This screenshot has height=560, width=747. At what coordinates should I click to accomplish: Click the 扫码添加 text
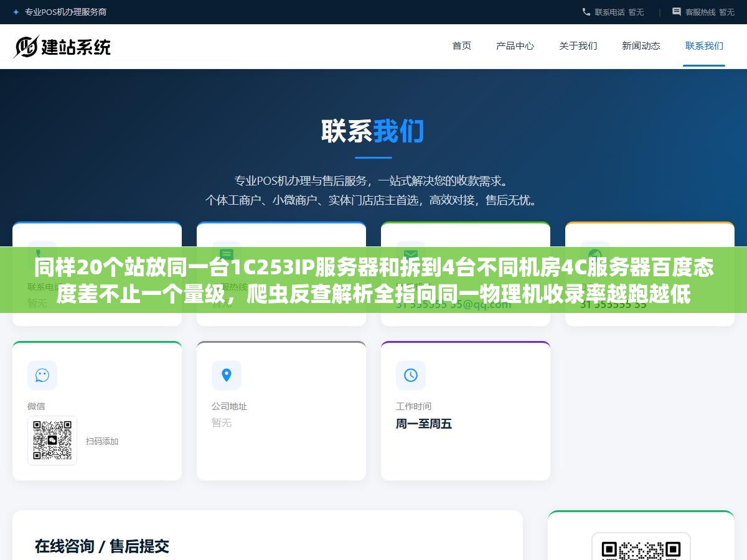pos(102,441)
